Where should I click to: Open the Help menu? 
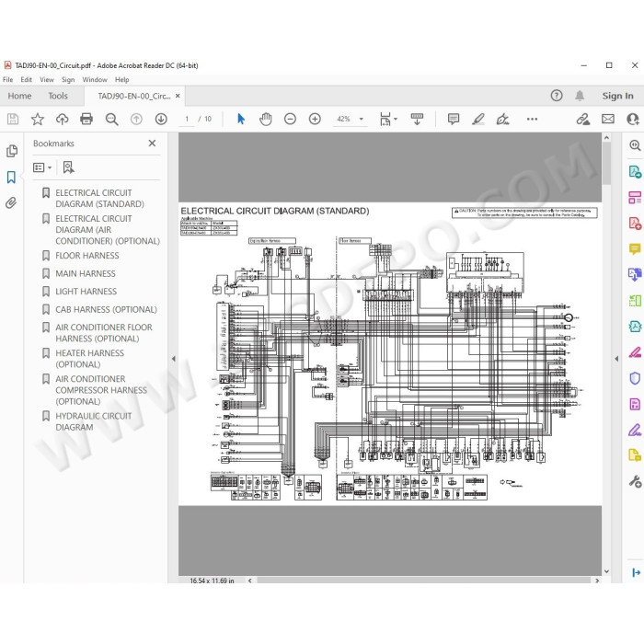tap(122, 80)
